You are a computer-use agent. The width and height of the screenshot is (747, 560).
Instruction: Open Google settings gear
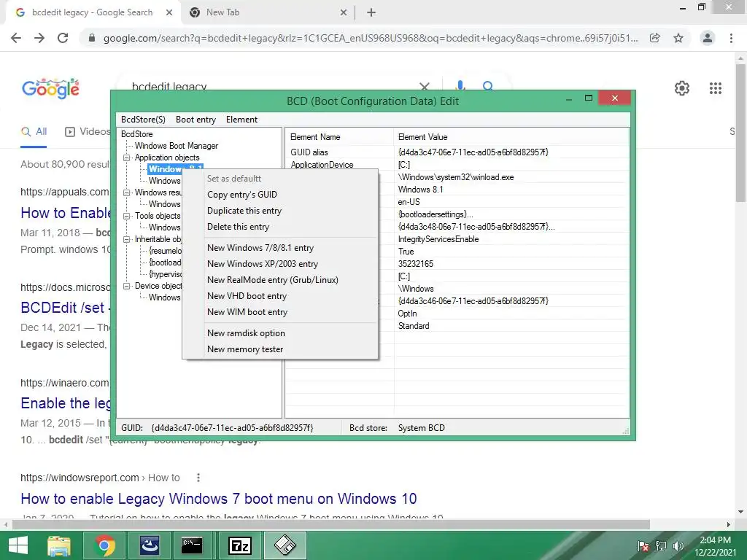point(682,88)
